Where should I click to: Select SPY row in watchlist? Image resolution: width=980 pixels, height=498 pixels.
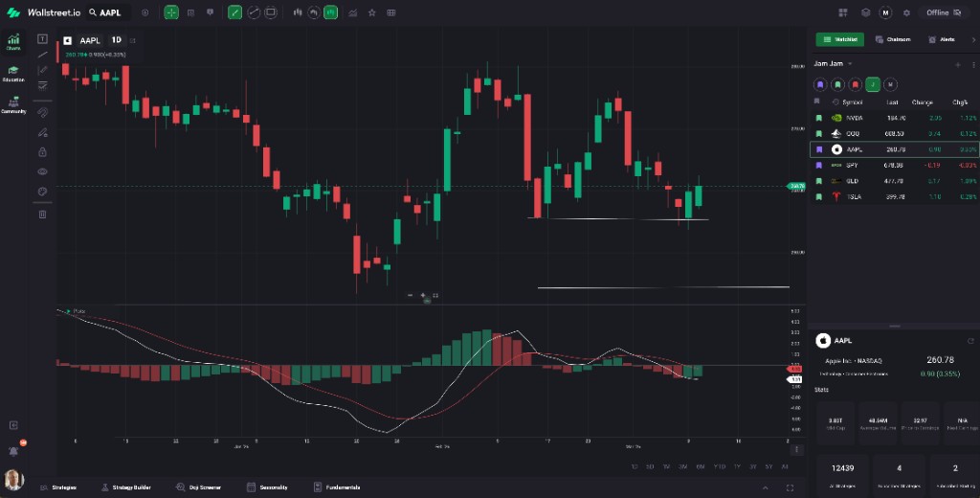click(x=895, y=165)
